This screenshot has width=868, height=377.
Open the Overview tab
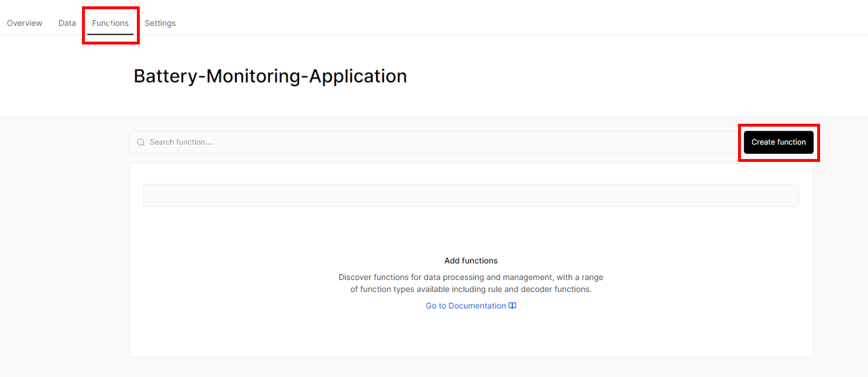pos(24,23)
